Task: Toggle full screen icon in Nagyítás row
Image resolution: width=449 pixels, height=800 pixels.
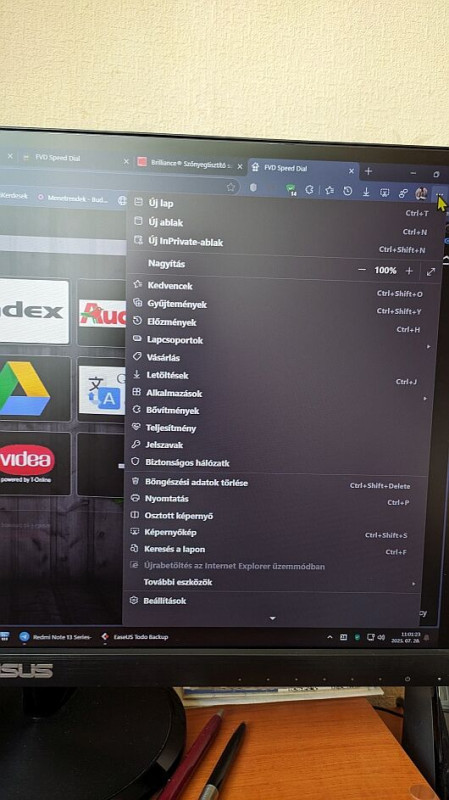Action: click(431, 272)
